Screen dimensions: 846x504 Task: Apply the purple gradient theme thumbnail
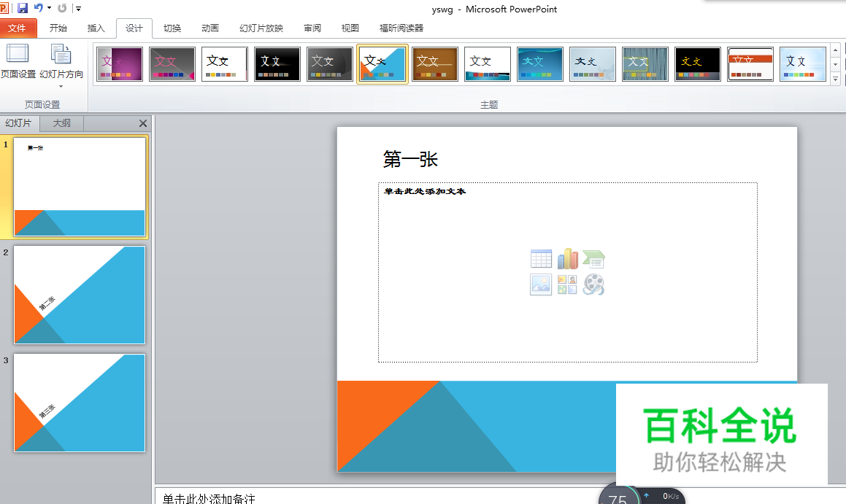pos(120,64)
